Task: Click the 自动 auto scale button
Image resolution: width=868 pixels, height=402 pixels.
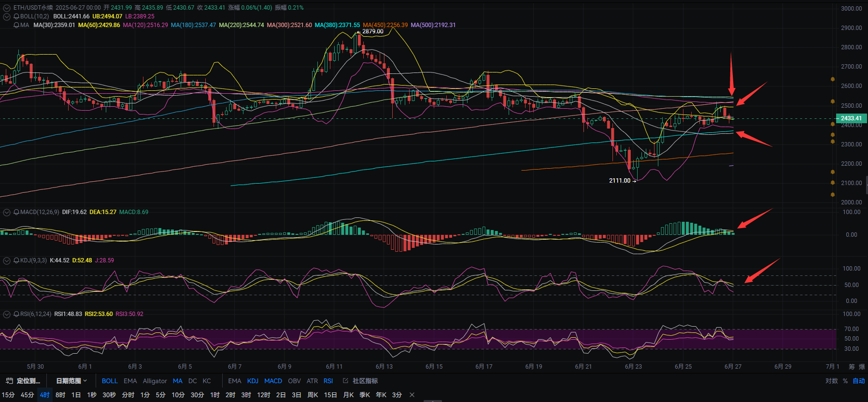Action: pyautogui.click(x=858, y=381)
